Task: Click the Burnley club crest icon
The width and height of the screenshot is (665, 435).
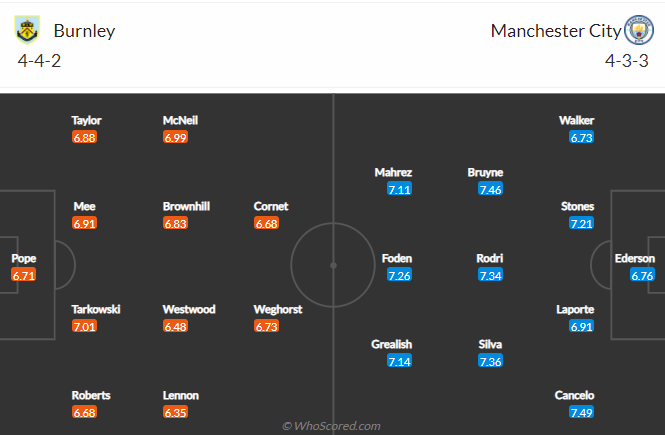Action: pyautogui.click(x=27, y=30)
